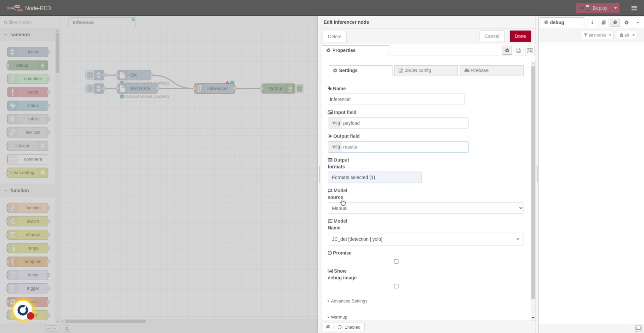Select the switch node in the palette
Screen dimensions: 644x333
(28, 221)
